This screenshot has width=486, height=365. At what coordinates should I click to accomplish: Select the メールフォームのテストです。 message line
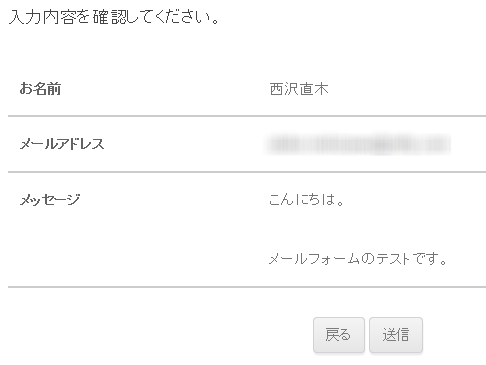(358, 259)
